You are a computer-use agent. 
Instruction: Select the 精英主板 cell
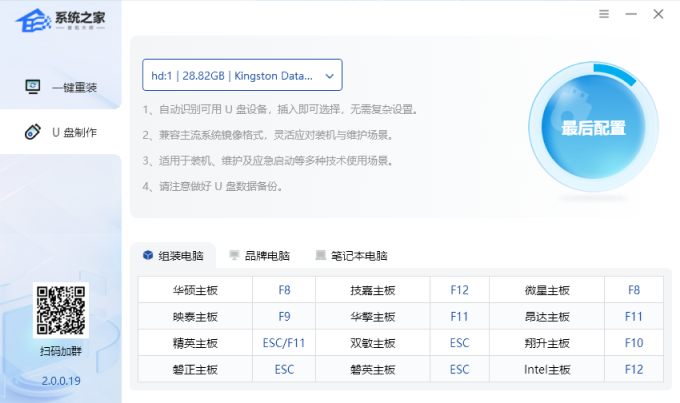tap(195, 343)
